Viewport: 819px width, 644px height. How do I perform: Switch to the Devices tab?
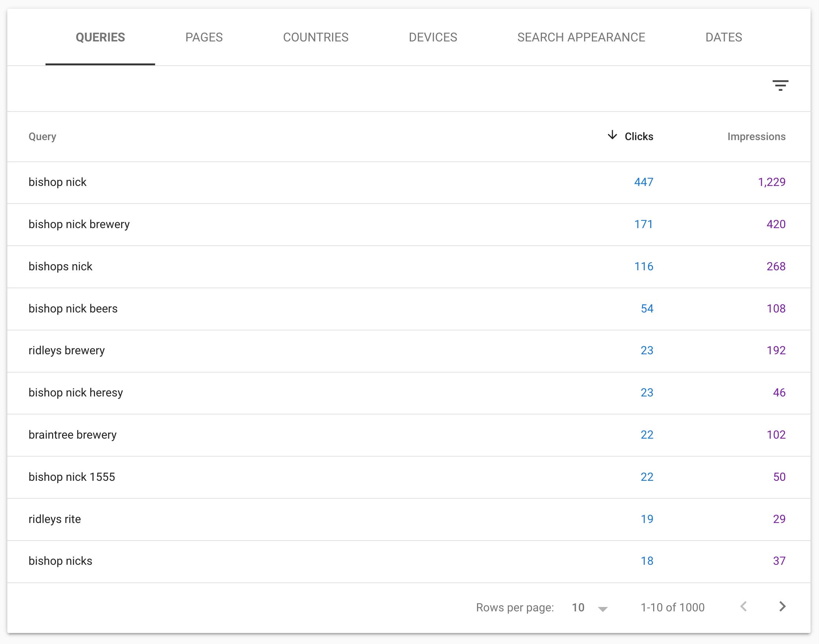coord(433,37)
